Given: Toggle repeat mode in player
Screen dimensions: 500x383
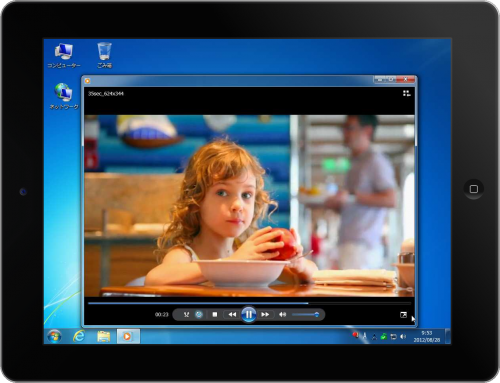Looking at the screenshot, I should tap(199, 314).
